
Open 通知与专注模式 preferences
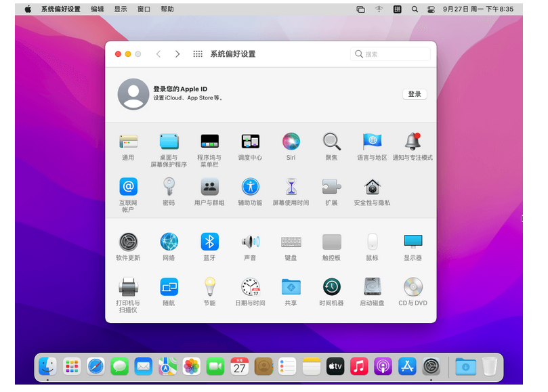coord(413,142)
